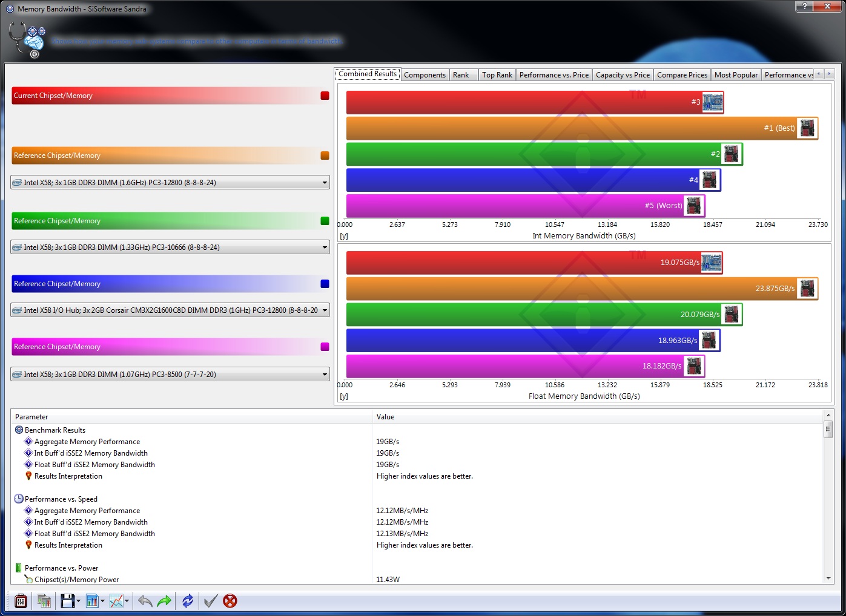Switch to the Combined Results tab
The height and width of the screenshot is (616, 846).
[368, 74]
